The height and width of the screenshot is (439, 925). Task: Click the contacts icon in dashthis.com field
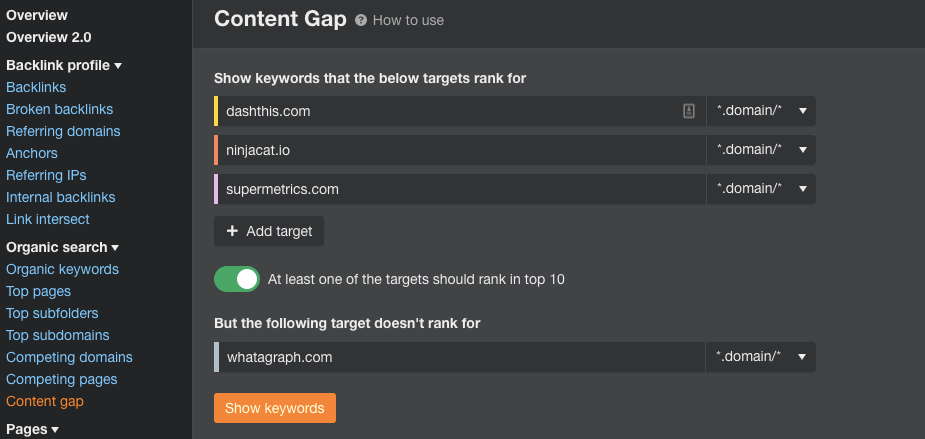pyautogui.click(x=688, y=111)
